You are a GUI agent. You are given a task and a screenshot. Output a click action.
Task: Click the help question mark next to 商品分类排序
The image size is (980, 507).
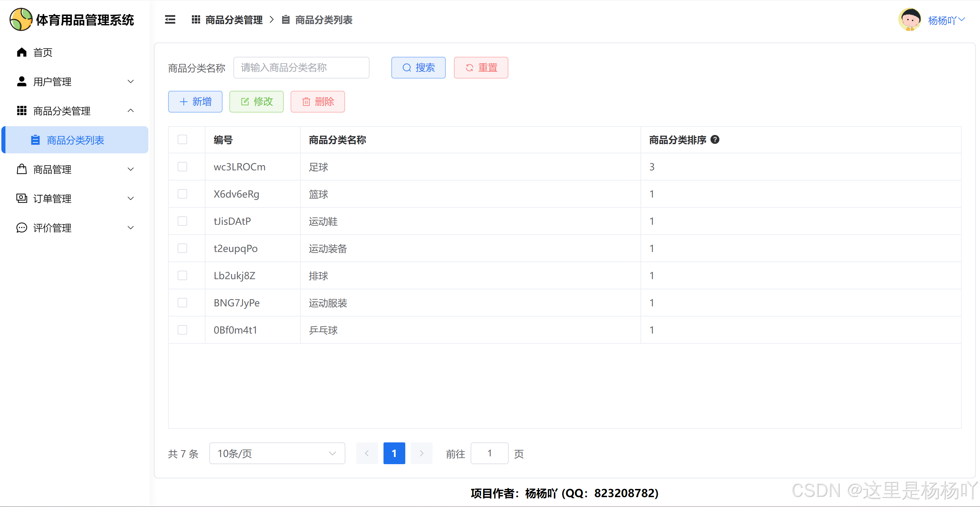[715, 139]
